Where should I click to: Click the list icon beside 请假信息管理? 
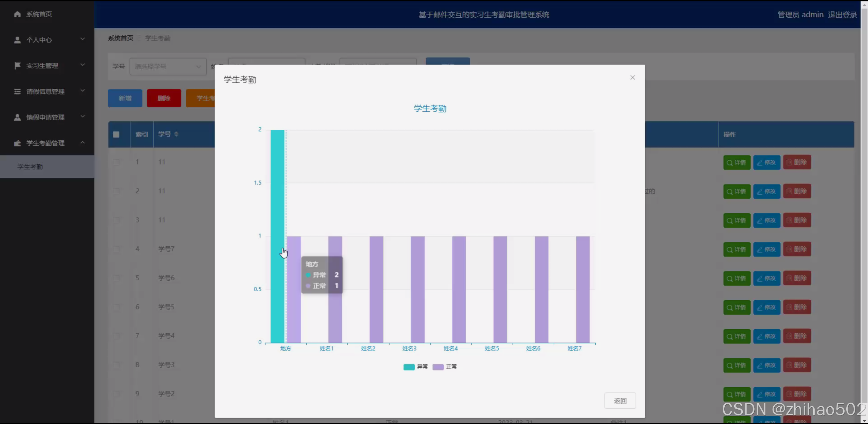[x=17, y=91]
